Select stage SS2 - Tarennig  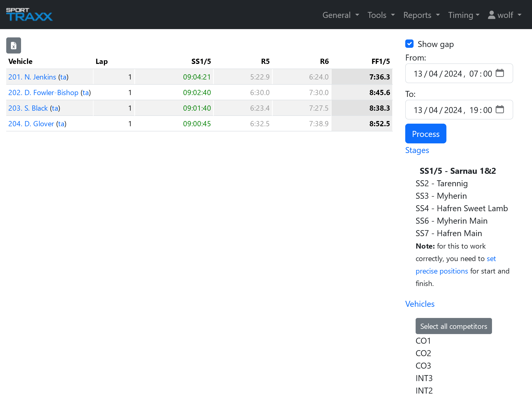pos(442,183)
